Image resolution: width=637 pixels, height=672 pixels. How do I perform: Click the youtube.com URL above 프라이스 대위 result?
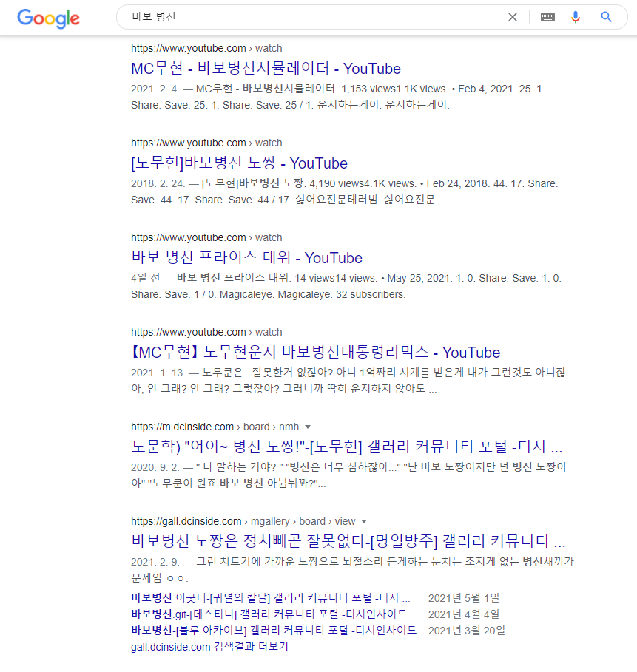206,238
